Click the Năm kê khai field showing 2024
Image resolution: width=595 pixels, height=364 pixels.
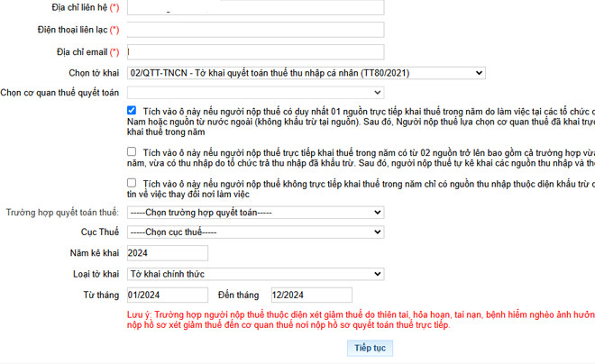168,253
